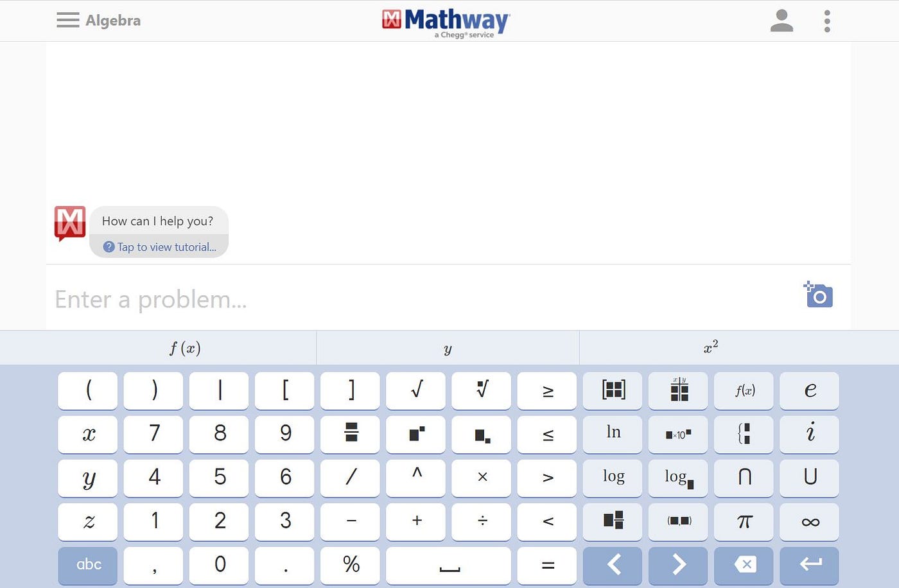Tap the space bar key

point(449,565)
